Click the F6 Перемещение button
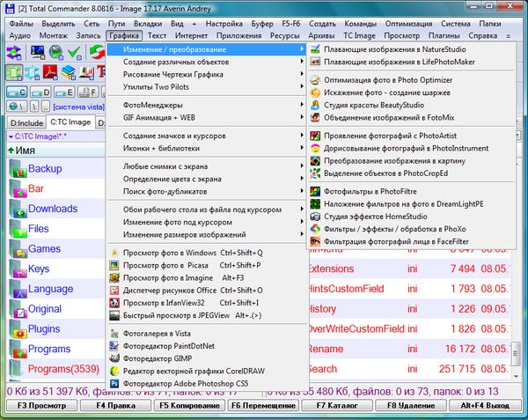 (263, 406)
